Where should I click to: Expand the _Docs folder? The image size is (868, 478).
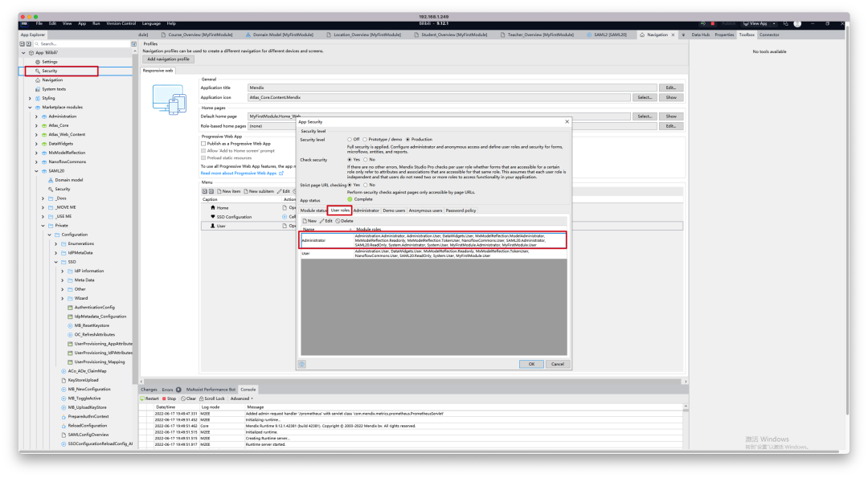pyautogui.click(x=43, y=198)
